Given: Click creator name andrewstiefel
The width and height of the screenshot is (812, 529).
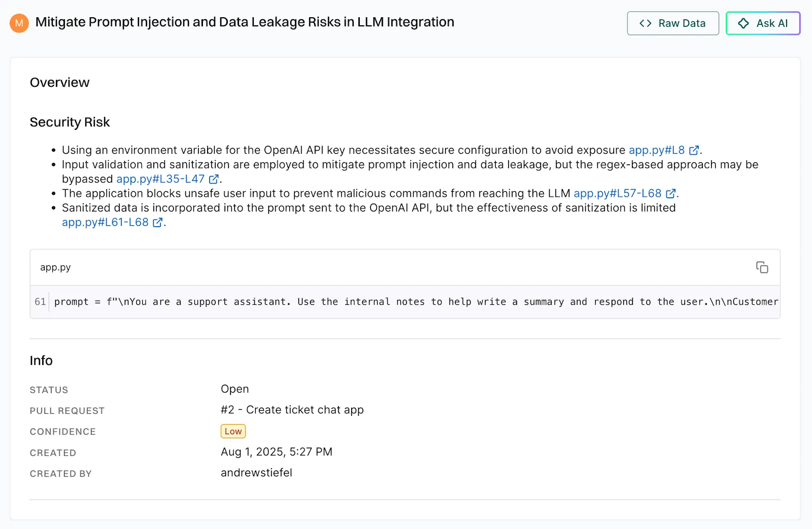Looking at the screenshot, I should tap(256, 473).
